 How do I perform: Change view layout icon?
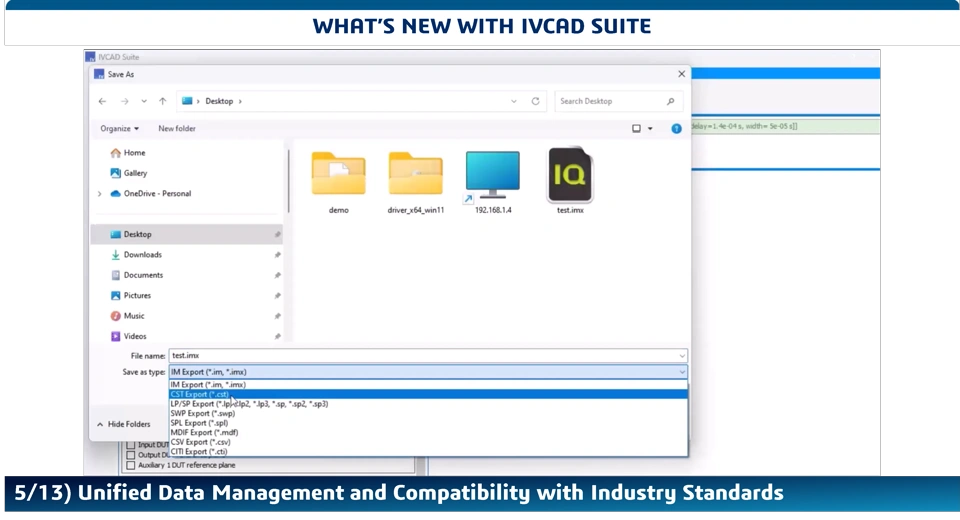(636, 129)
